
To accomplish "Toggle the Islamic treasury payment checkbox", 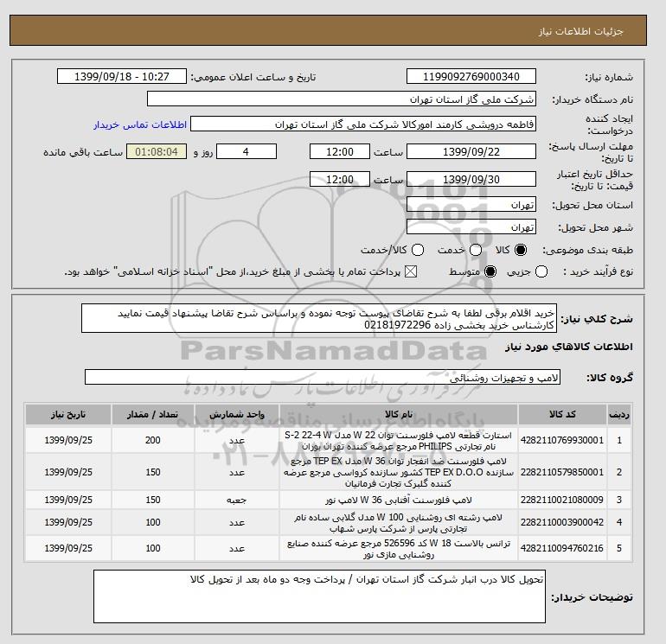I will [411, 271].
